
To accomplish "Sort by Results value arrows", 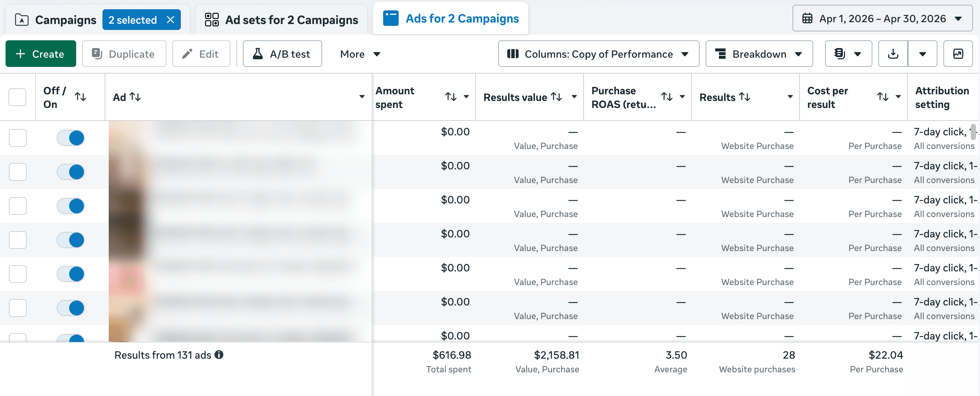I will (x=556, y=97).
